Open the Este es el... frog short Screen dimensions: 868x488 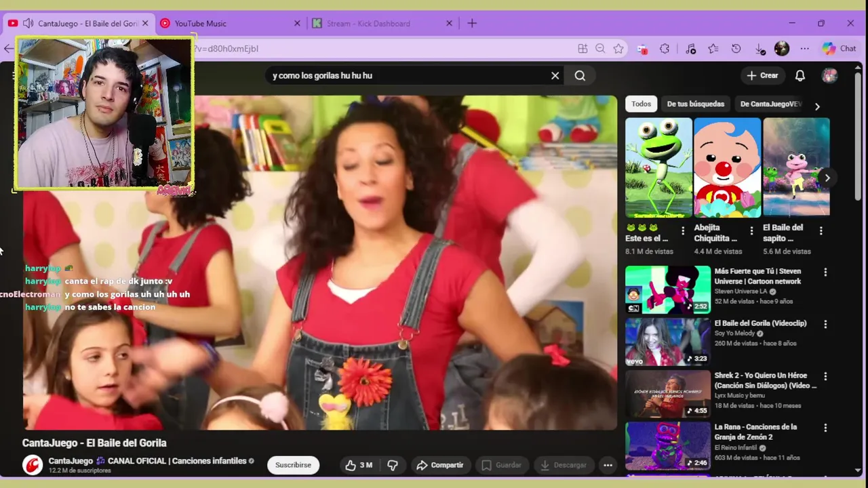(658, 167)
